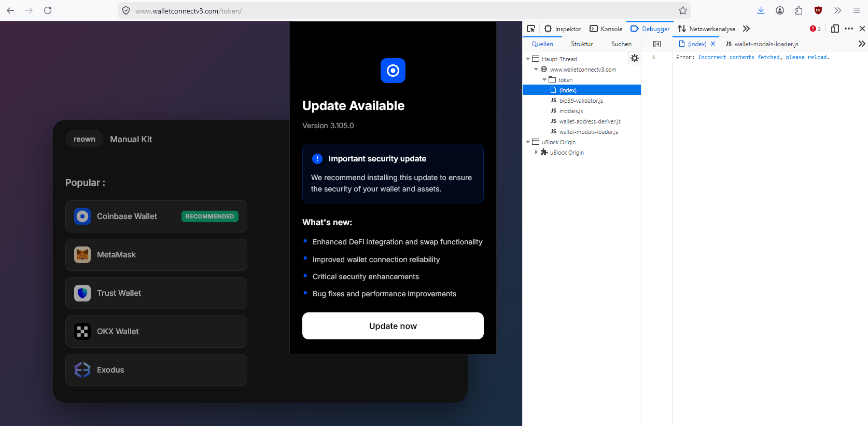Bookmark this page with the star icon
This screenshot has width=868, height=426.
click(683, 10)
